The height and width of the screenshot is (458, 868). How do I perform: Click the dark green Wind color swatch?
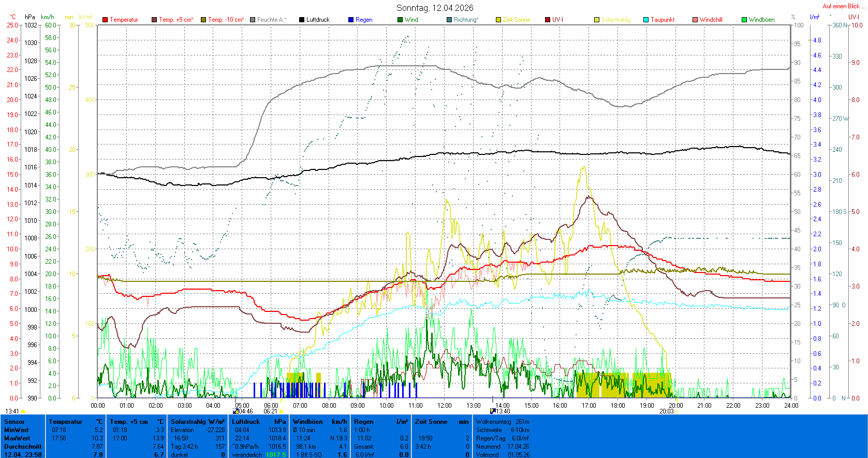[x=400, y=20]
